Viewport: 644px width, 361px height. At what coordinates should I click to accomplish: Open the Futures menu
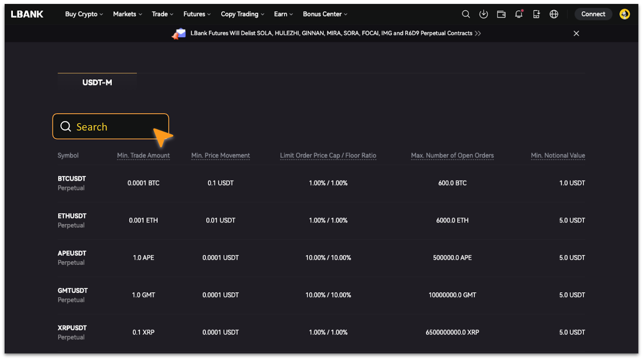(x=197, y=14)
